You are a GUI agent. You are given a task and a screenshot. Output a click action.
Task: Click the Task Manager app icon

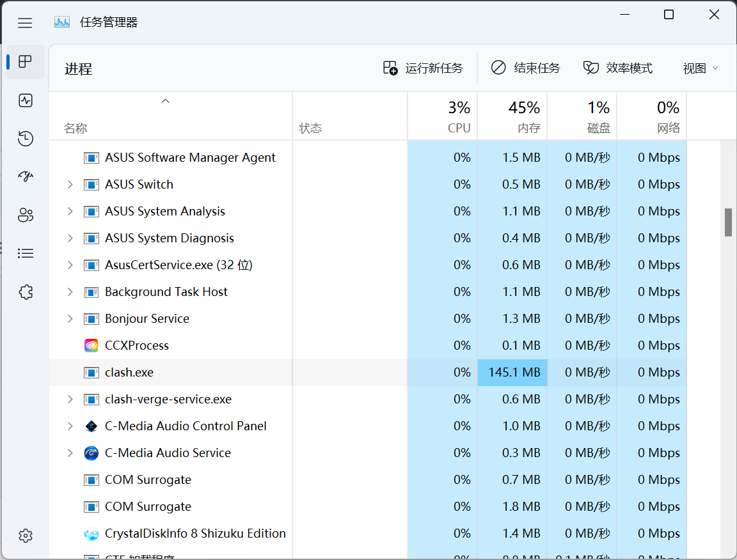62,22
